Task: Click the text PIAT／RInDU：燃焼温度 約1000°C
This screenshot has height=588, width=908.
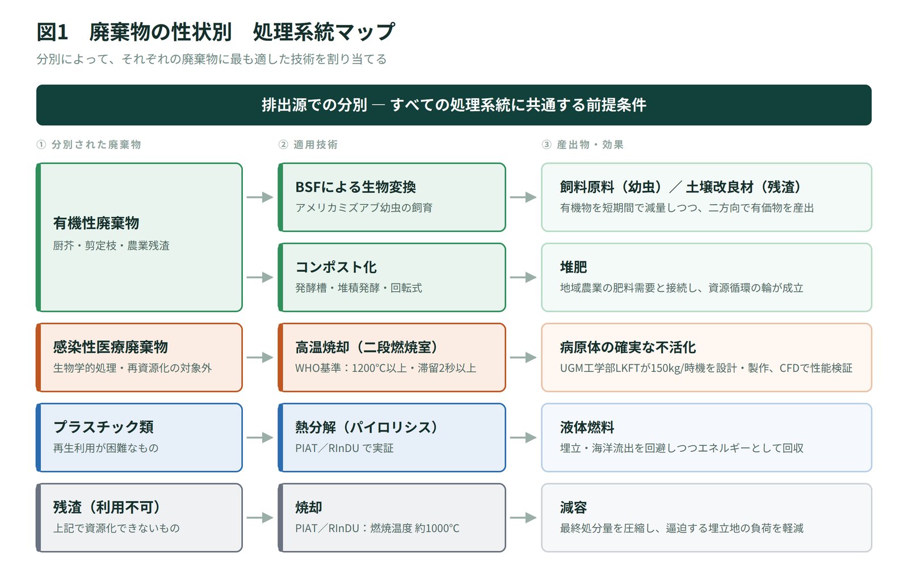Action: [x=377, y=528]
